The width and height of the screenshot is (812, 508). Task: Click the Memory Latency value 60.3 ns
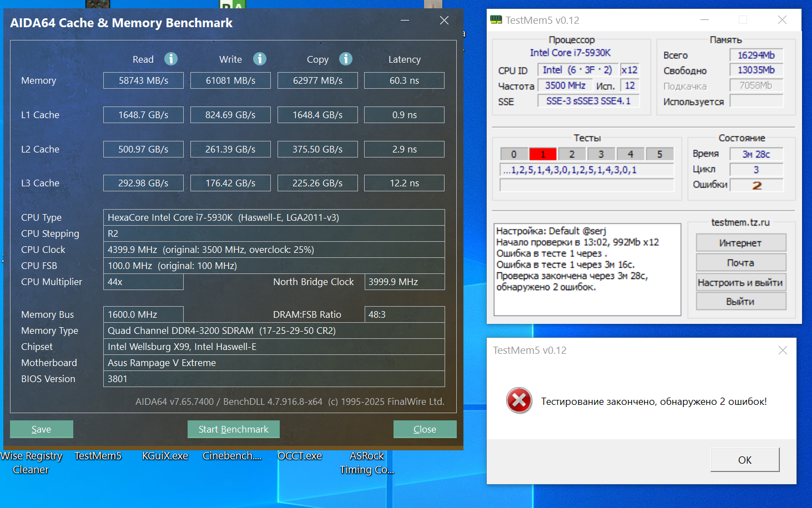(404, 80)
